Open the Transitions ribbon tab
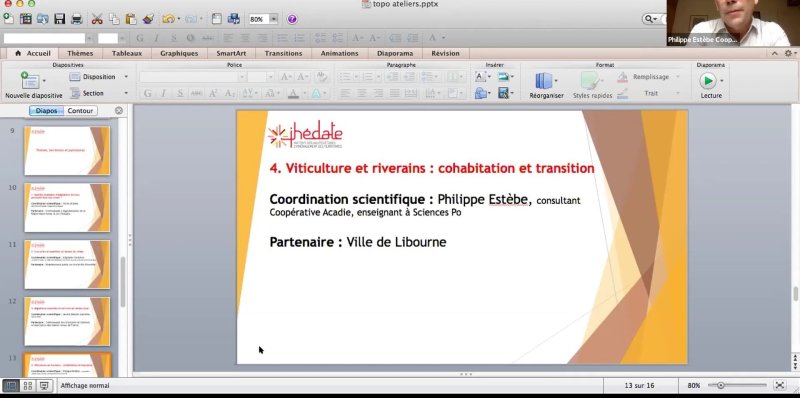800x398 pixels. coord(283,53)
